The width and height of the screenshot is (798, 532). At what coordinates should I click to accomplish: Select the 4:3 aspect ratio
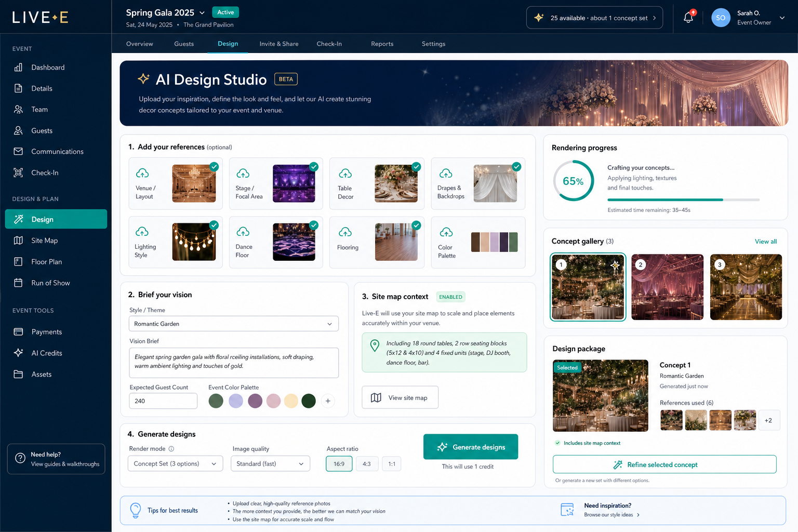point(367,464)
